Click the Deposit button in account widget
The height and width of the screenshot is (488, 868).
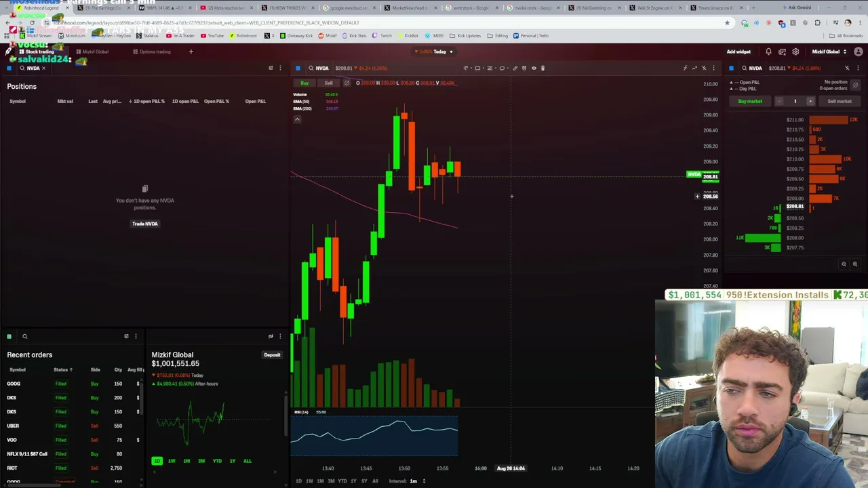click(x=272, y=355)
